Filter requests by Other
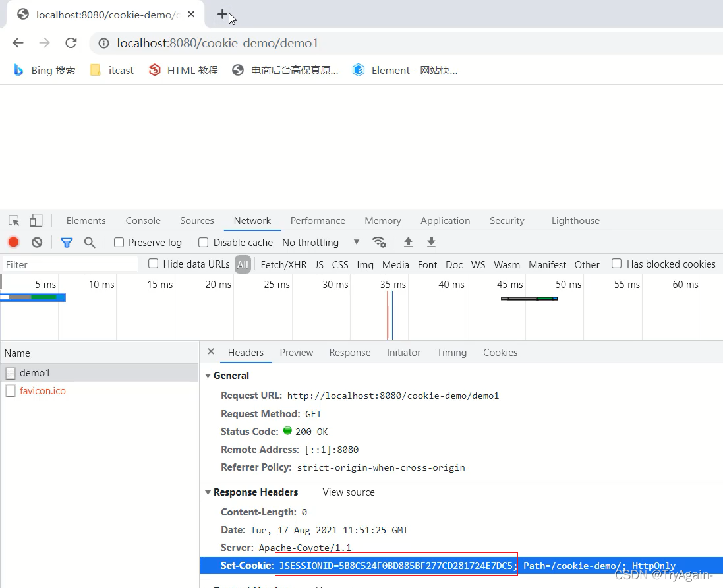Screen dimensions: 723x588 click(587, 265)
